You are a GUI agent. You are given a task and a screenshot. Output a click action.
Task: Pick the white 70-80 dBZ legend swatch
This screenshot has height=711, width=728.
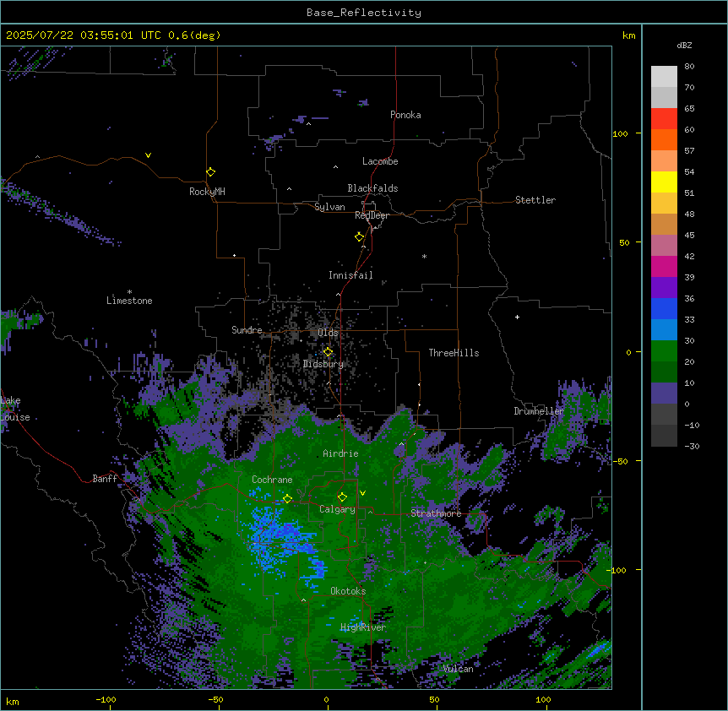664,77
